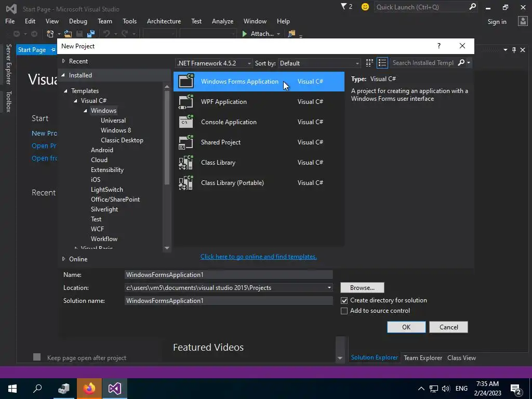Click the taskbar volume speaker icon

click(x=446, y=389)
